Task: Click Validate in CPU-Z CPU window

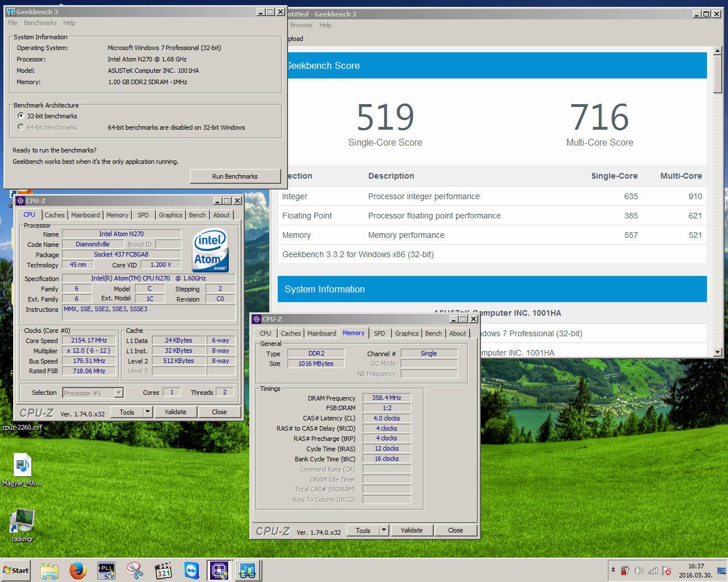Action: click(x=175, y=412)
